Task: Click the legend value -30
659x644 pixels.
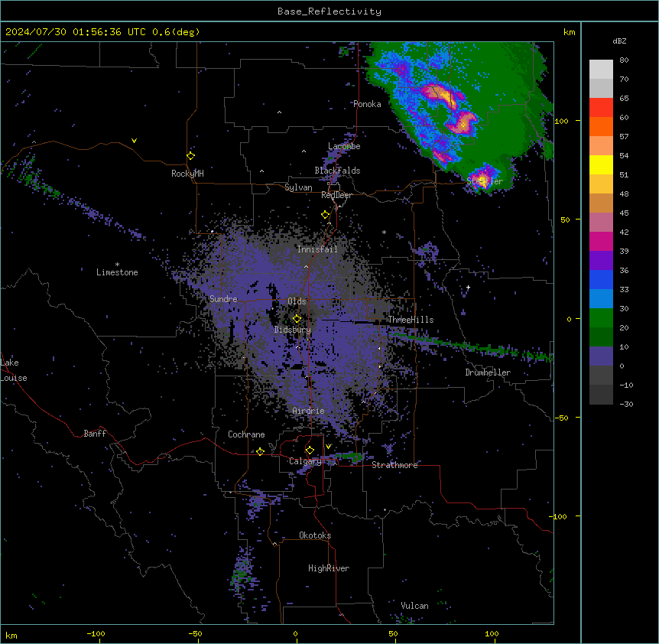Action: (x=626, y=404)
